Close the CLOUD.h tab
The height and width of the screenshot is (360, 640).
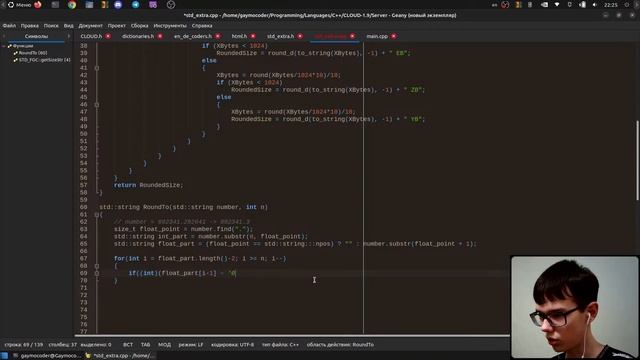(108, 36)
